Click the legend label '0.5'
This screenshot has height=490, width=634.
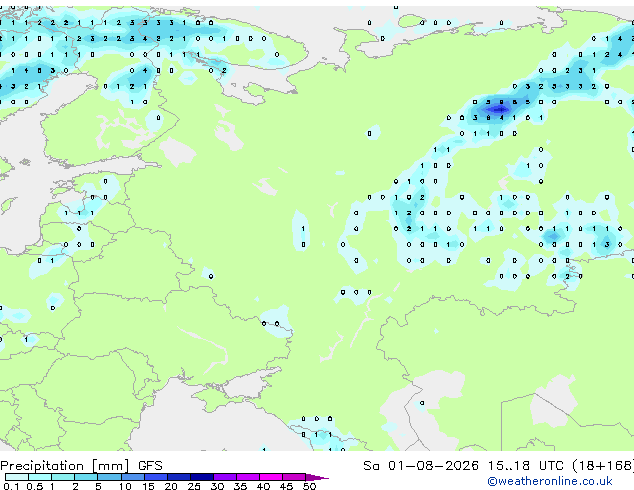35,486
